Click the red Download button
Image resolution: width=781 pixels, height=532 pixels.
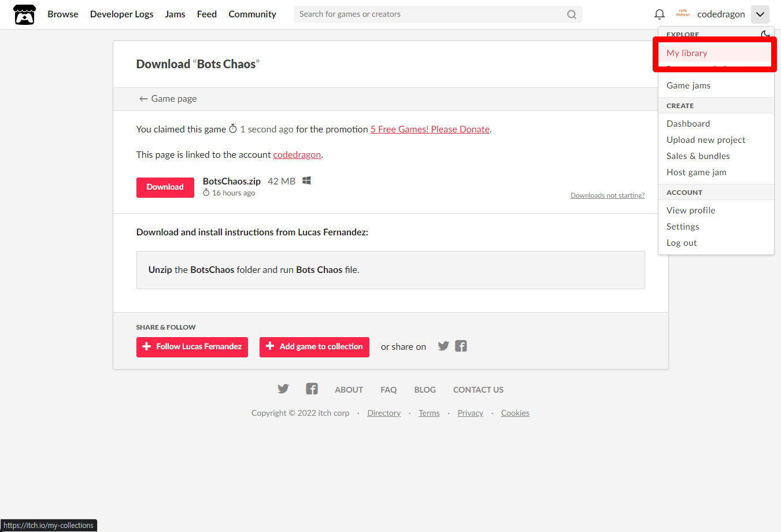click(165, 187)
